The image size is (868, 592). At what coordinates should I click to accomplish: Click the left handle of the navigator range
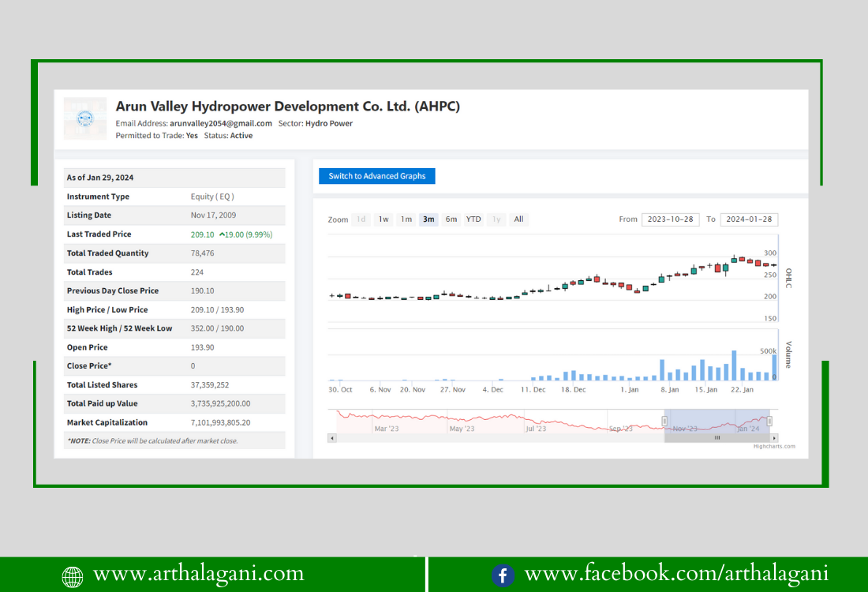pos(664,421)
